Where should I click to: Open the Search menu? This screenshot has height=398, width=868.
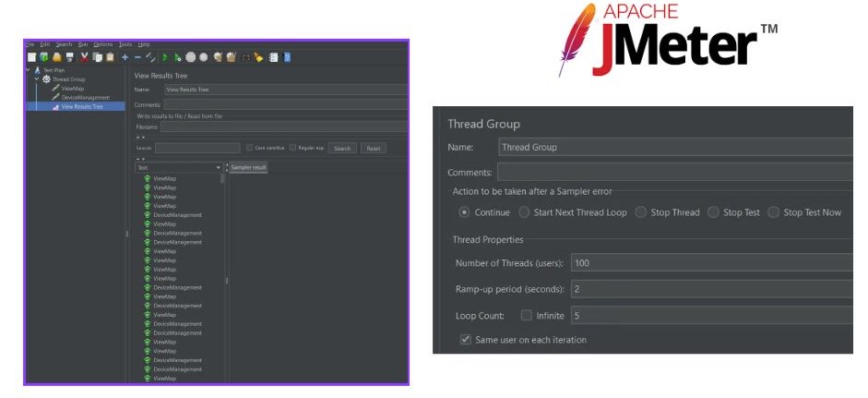64,44
